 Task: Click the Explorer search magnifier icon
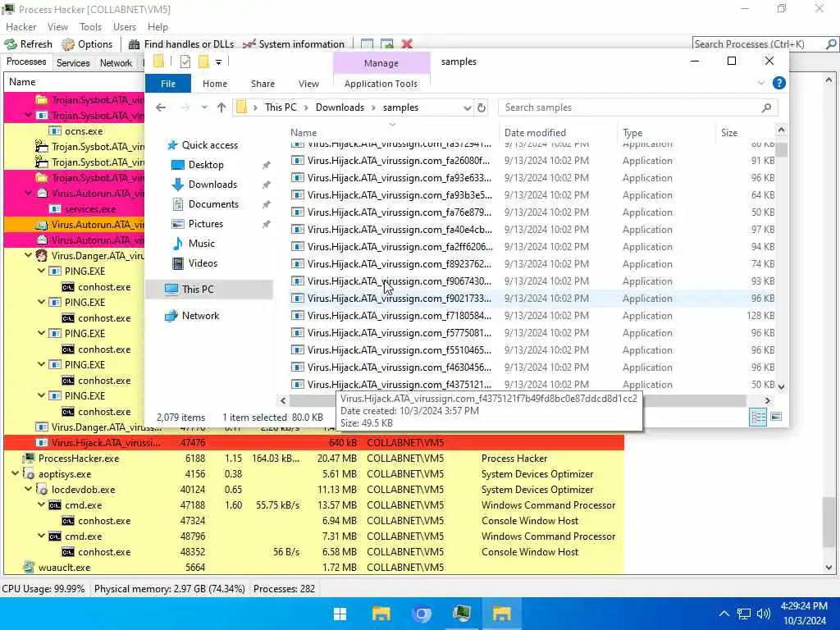click(x=767, y=107)
